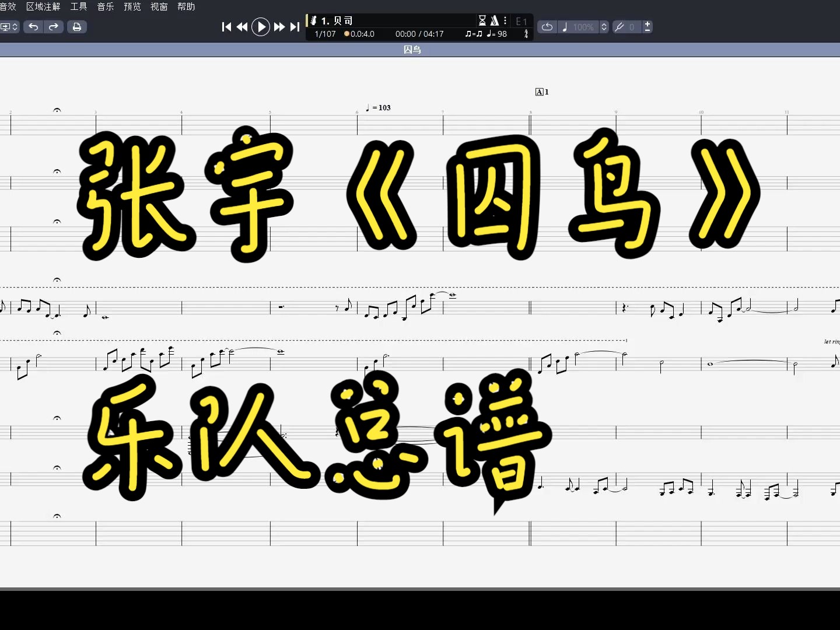Jump to the last bar
Screen dimensions: 840x630
coord(295,27)
